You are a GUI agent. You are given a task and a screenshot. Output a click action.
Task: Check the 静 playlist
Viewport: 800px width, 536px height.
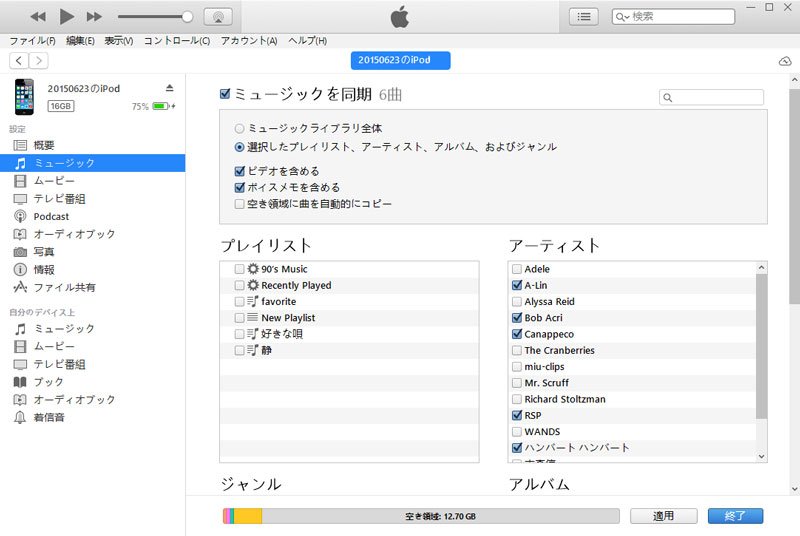tap(239, 350)
